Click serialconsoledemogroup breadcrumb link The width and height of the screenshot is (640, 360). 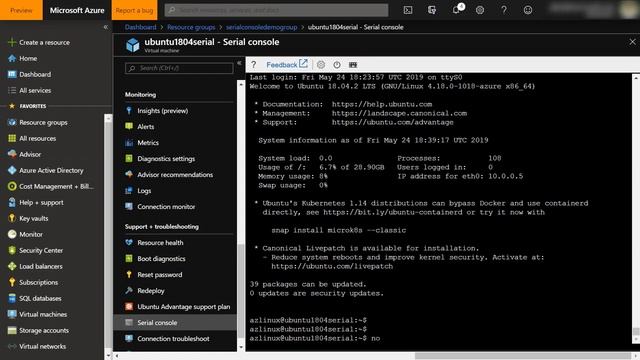pos(262,27)
